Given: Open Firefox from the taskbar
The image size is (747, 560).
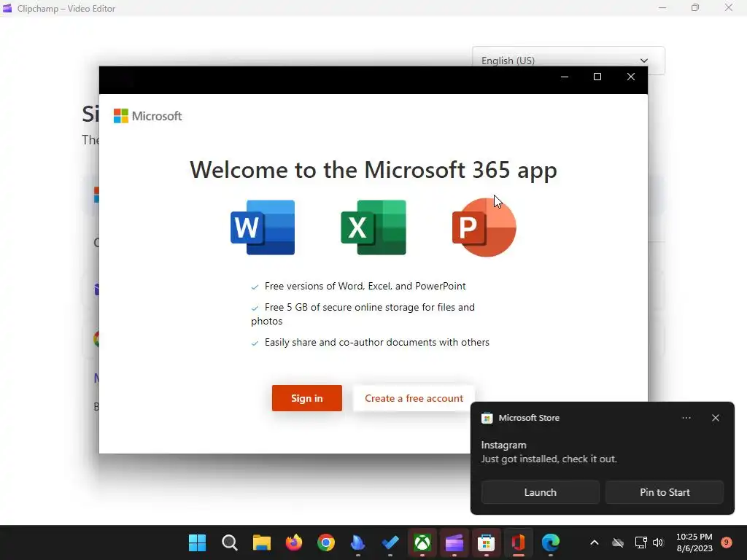Looking at the screenshot, I should pyautogui.click(x=294, y=542).
